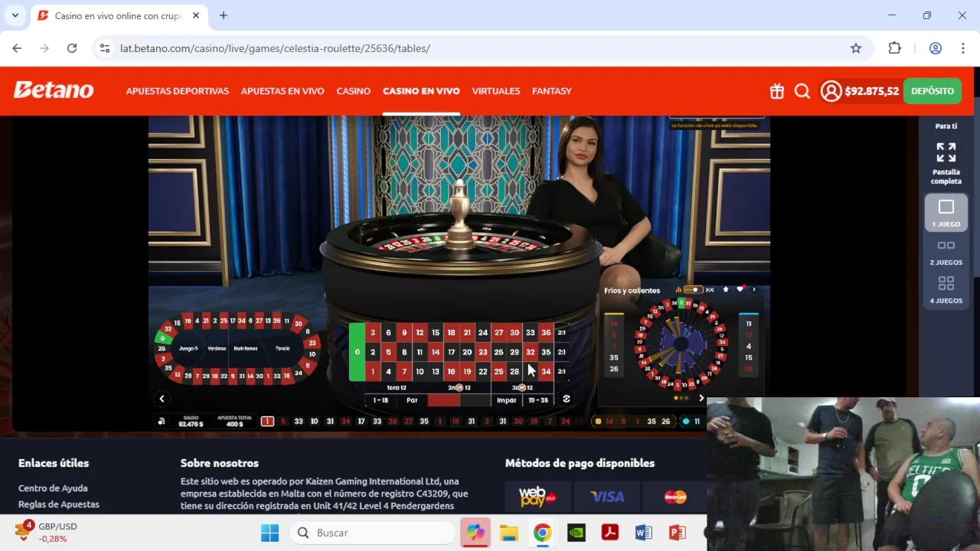Screen dimensions: 980x551
Task: Click the rebet icon beside 19-36
Action: coord(566,399)
